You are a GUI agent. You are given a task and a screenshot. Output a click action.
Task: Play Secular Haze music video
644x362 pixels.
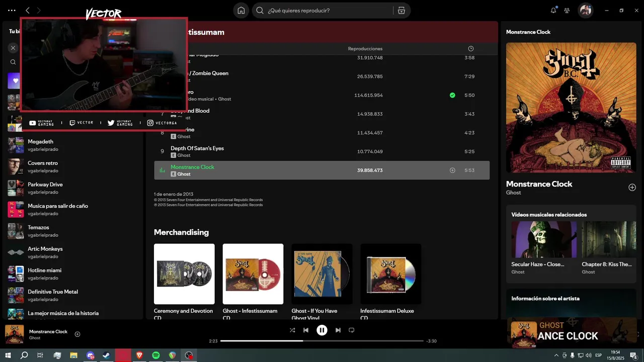(544, 239)
